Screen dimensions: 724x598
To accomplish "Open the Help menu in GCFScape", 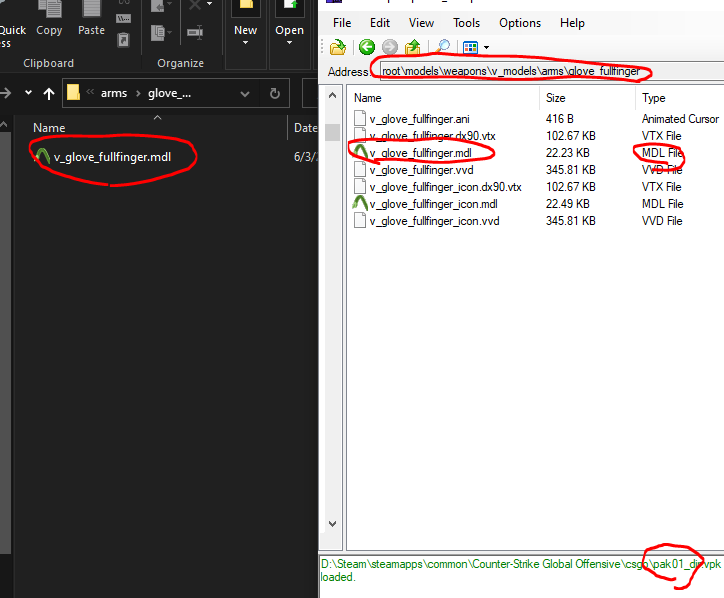I will point(572,23).
